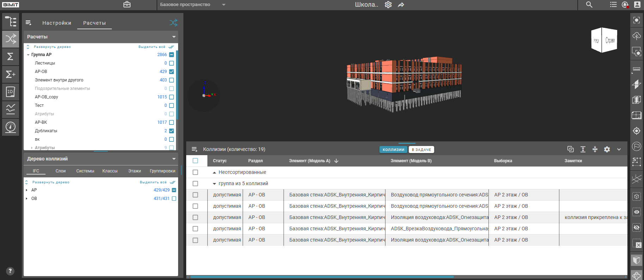Collapse the Группа АР tree node
This screenshot has width=644, height=280.
coord(28,55)
